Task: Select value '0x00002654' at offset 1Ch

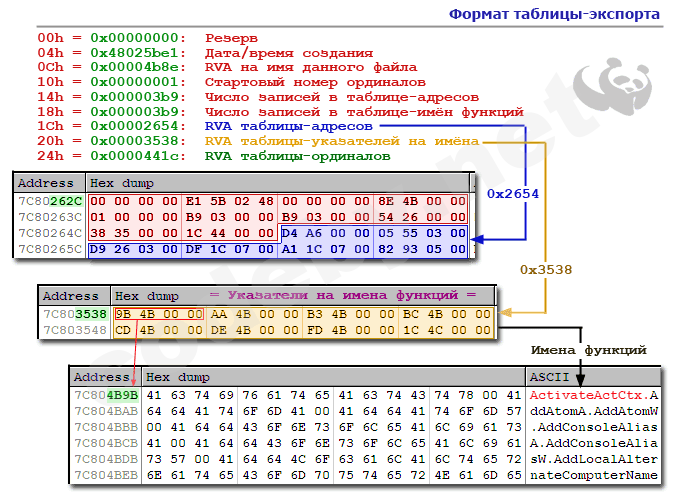Action: coord(134,126)
